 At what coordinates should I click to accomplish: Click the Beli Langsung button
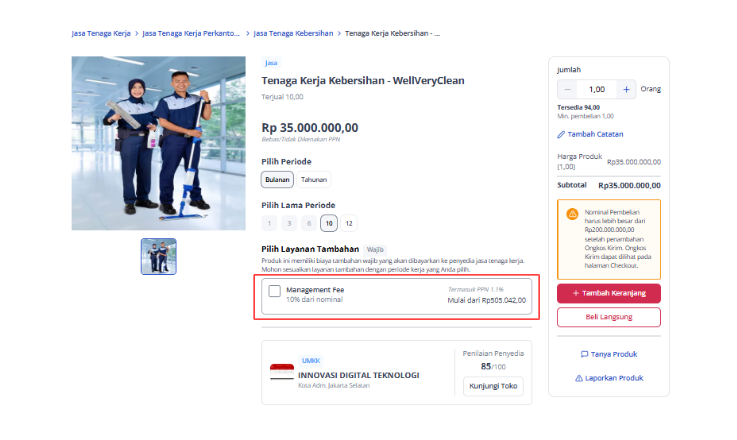(x=609, y=317)
